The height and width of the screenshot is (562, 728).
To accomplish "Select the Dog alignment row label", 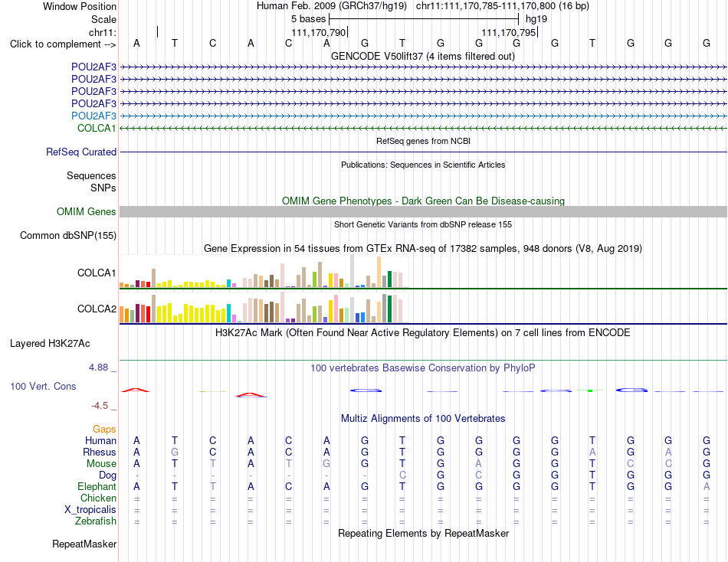I will click(107, 475).
